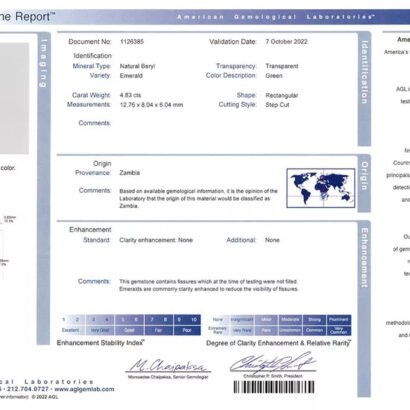Click the Strong cell on clarity scale

(314, 320)
